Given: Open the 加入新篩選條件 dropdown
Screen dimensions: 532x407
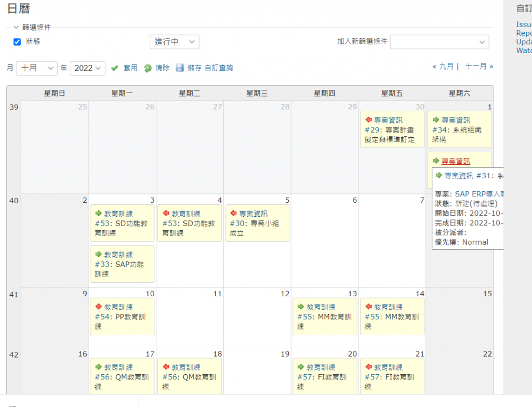Looking at the screenshot, I should tap(439, 42).
